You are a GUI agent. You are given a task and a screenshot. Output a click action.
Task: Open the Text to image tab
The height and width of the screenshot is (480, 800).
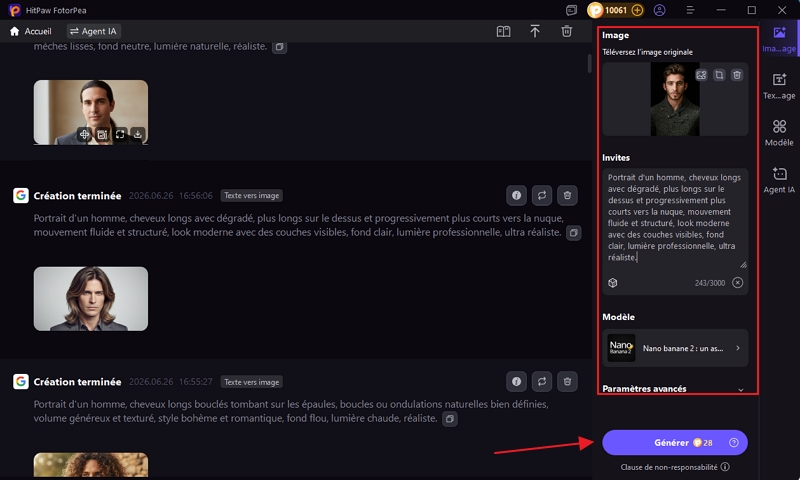(x=779, y=86)
